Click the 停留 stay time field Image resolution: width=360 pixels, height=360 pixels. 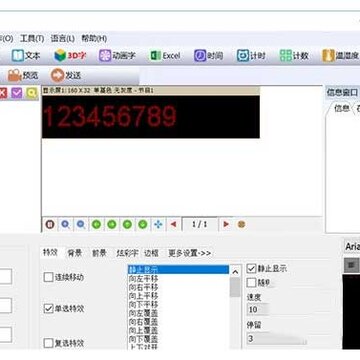click(277, 339)
